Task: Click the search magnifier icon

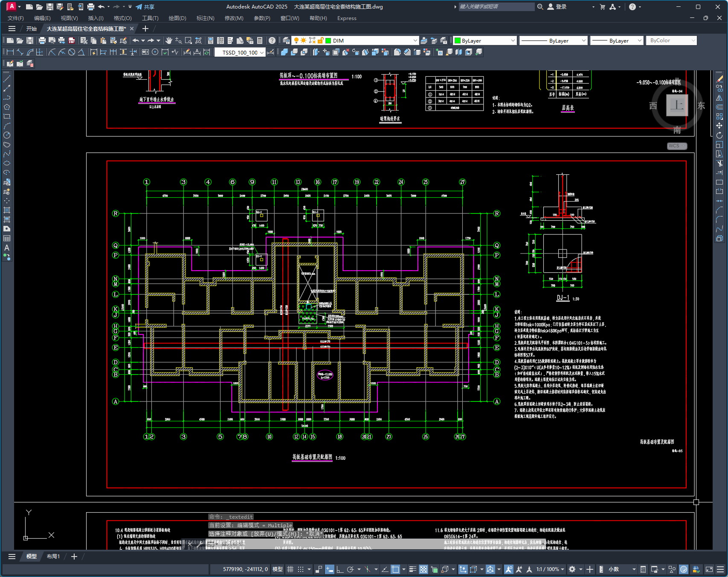Action: [540, 7]
